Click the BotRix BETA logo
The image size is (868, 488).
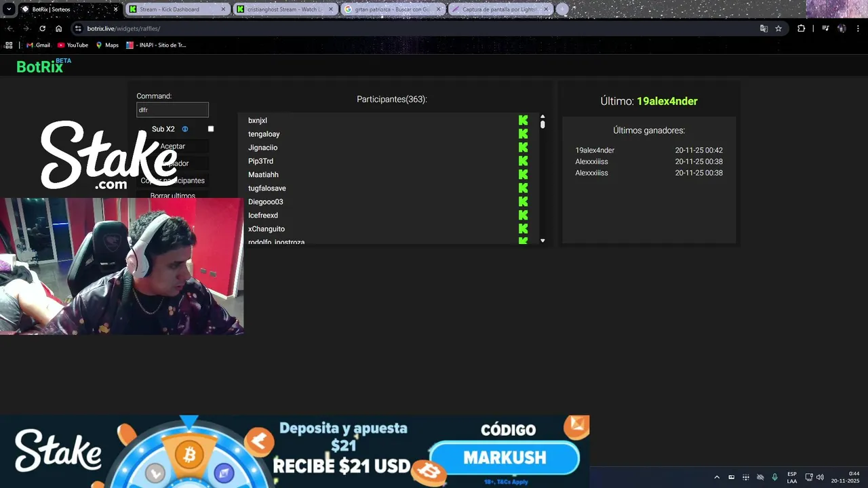click(x=43, y=66)
